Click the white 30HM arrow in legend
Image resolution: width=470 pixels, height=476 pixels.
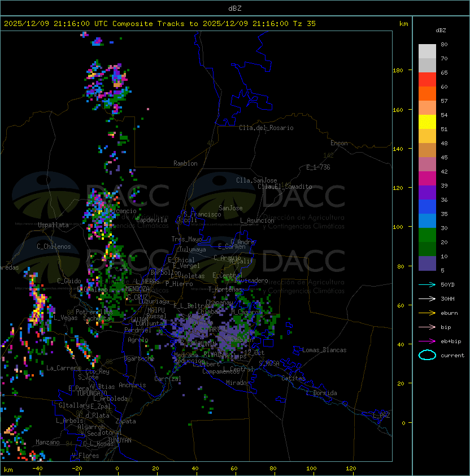[427, 298]
